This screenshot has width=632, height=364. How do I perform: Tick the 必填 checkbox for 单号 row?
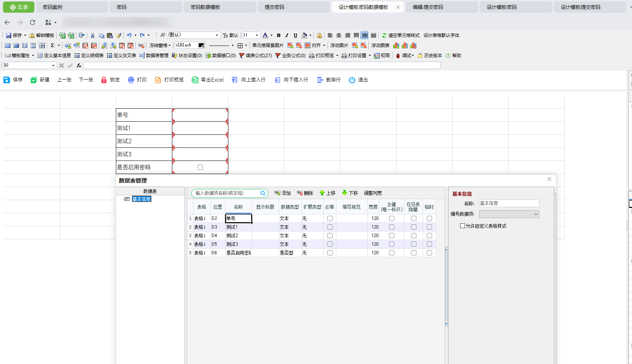(330, 218)
